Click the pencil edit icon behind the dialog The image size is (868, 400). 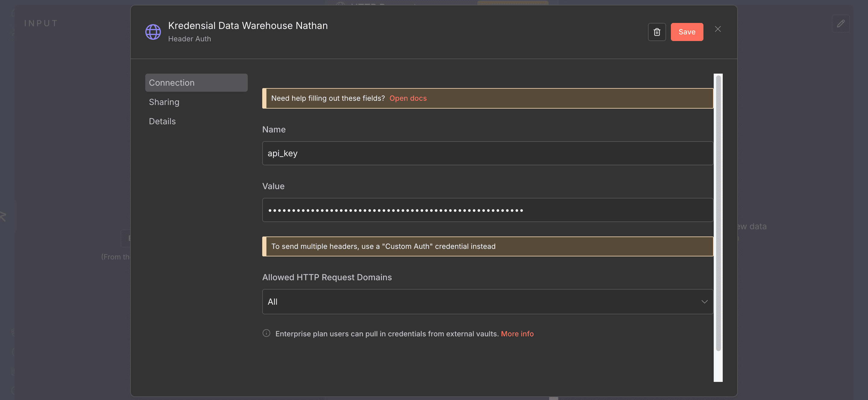pyautogui.click(x=841, y=24)
